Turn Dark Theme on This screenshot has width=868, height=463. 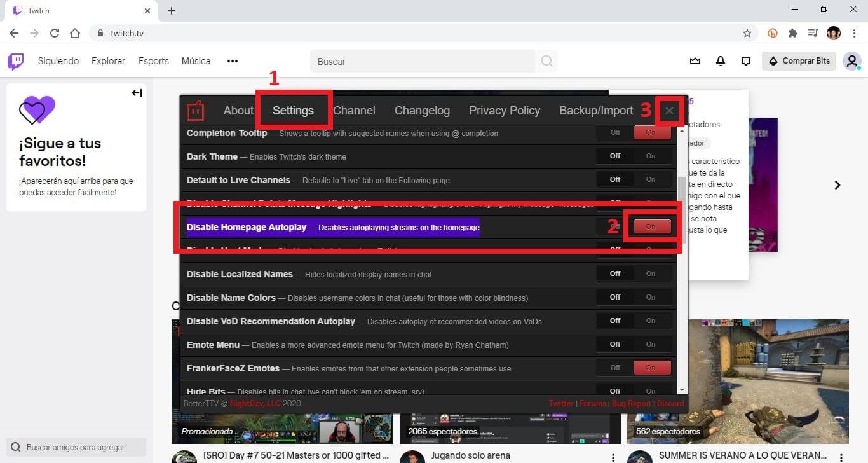point(651,156)
